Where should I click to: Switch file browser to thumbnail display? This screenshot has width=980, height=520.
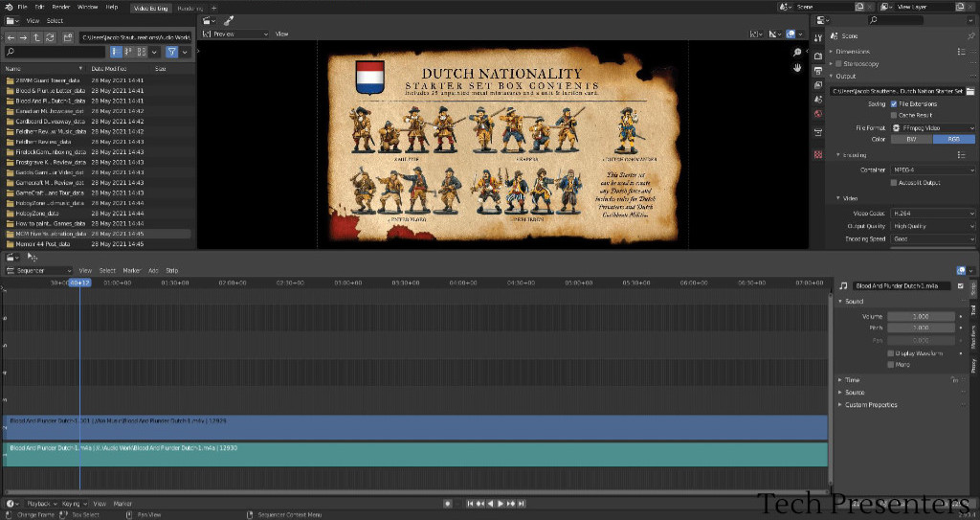142,52
